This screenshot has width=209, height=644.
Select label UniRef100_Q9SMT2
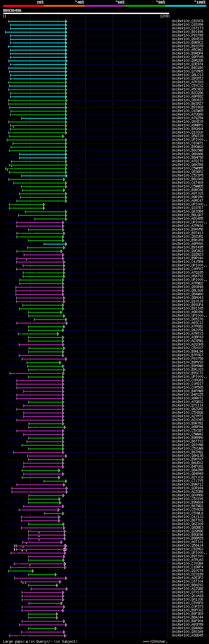click(x=187, y=78)
